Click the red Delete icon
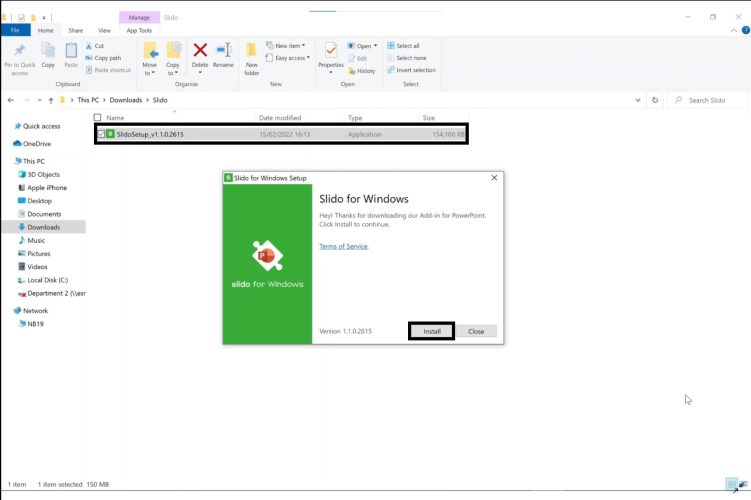Viewport: 751px width, 500px height. pos(200,50)
